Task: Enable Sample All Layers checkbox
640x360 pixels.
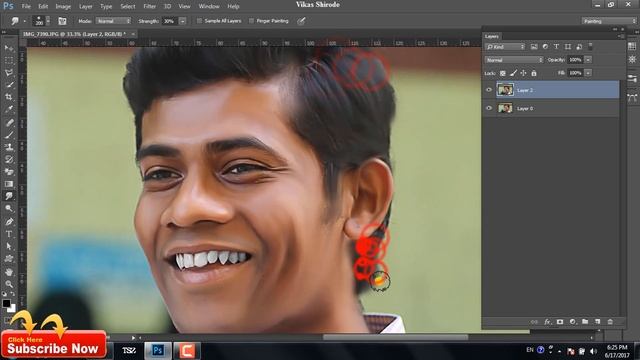Action: 199,21
